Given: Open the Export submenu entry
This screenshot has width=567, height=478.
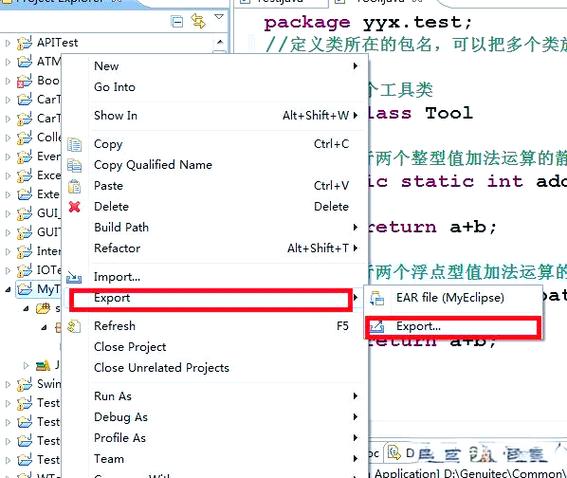Looking at the screenshot, I should point(211,298).
